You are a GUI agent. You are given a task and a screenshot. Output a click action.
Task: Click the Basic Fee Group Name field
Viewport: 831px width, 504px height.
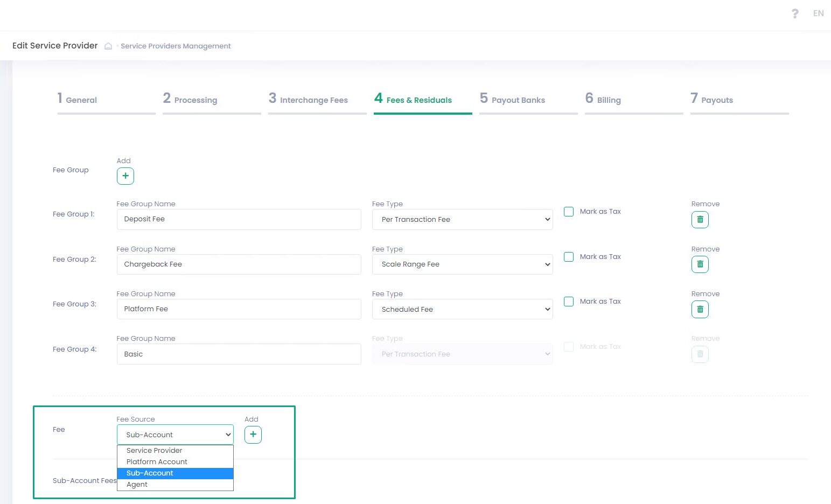point(239,354)
